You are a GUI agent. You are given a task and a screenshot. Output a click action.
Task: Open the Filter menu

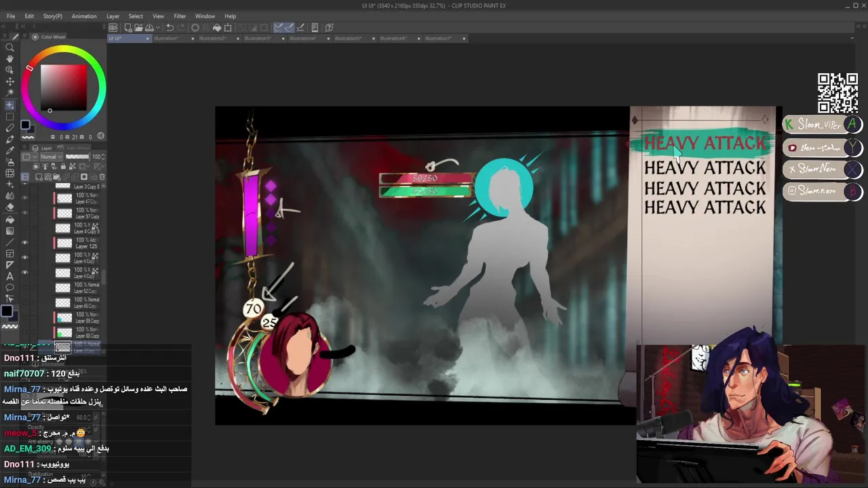point(180,16)
